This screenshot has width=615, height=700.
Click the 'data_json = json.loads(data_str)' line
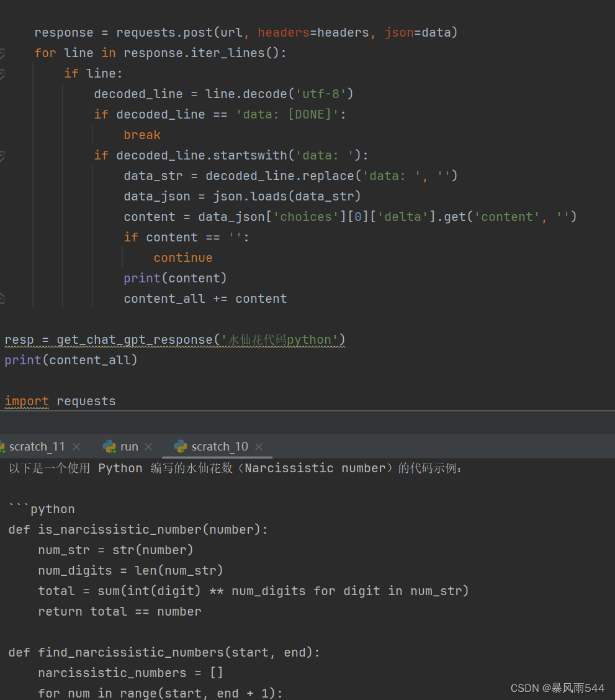[242, 196]
